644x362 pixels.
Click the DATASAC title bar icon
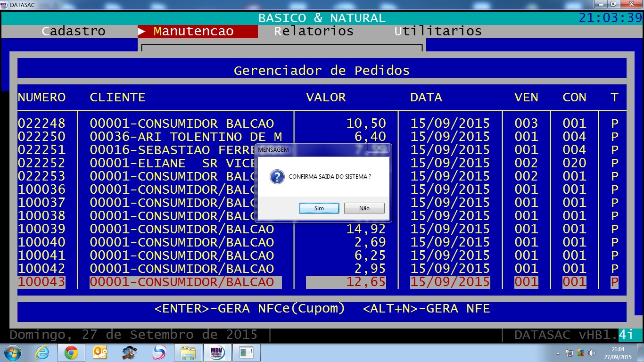coord(4,4)
